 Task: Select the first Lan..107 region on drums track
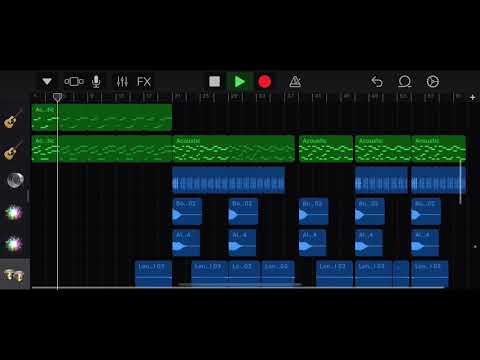coord(153,274)
